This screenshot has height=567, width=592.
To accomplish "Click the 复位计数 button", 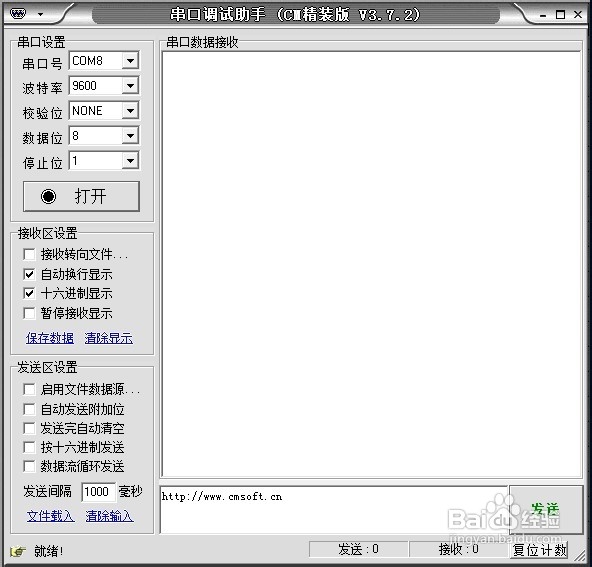I will click(540, 550).
